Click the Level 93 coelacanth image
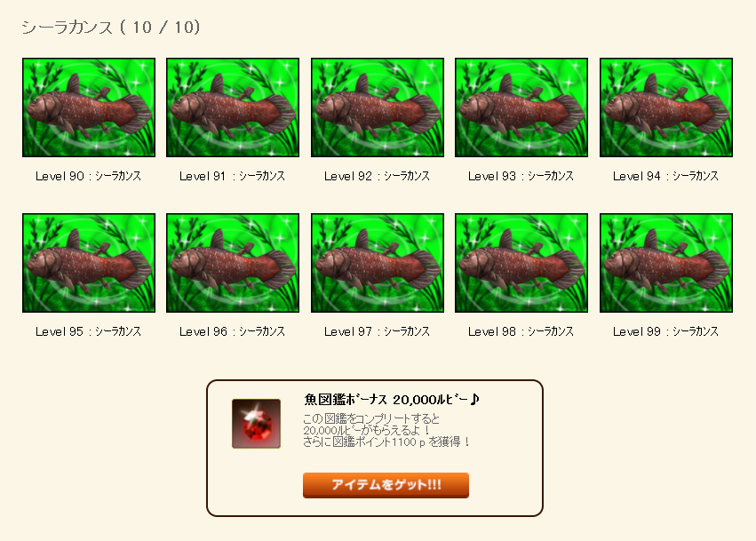The width and height of the screenshot is (756, 541). click(521, 107)
